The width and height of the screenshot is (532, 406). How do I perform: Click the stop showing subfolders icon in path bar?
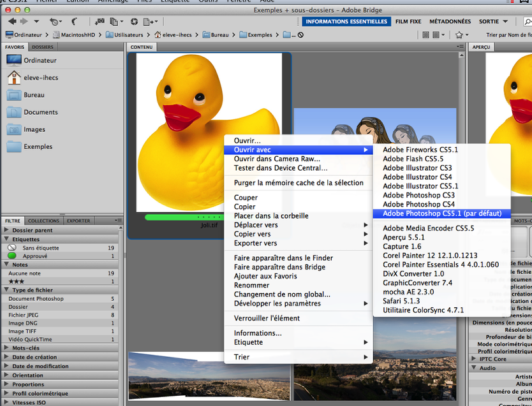tap(300, 34)
